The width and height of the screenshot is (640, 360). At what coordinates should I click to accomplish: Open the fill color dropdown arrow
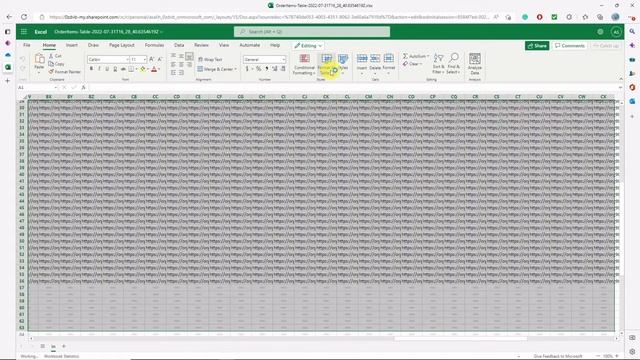click(x=147, y=69)
